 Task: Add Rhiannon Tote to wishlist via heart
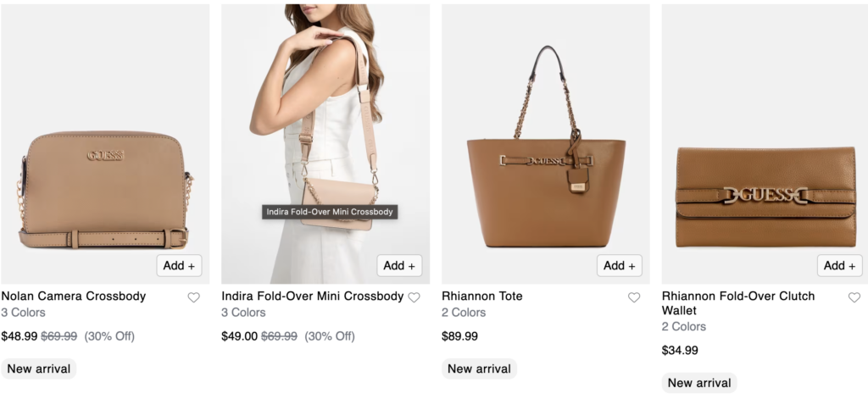[634, 297]
